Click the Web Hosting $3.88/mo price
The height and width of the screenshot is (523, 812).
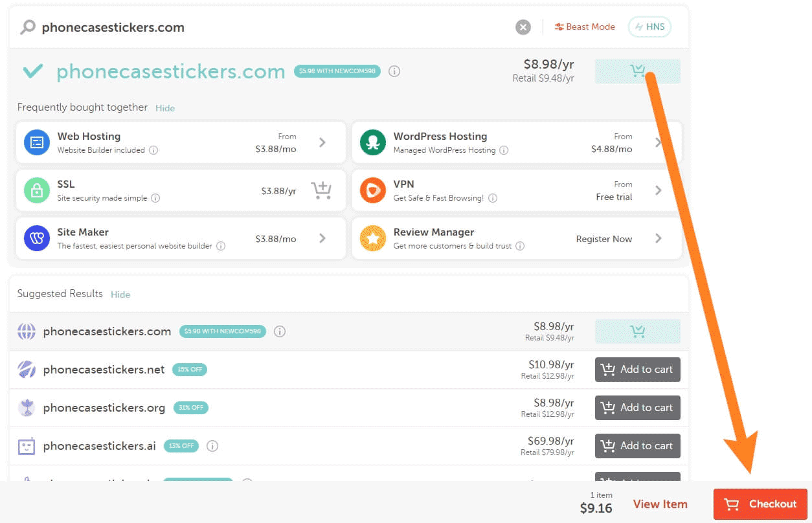point(276,149)
